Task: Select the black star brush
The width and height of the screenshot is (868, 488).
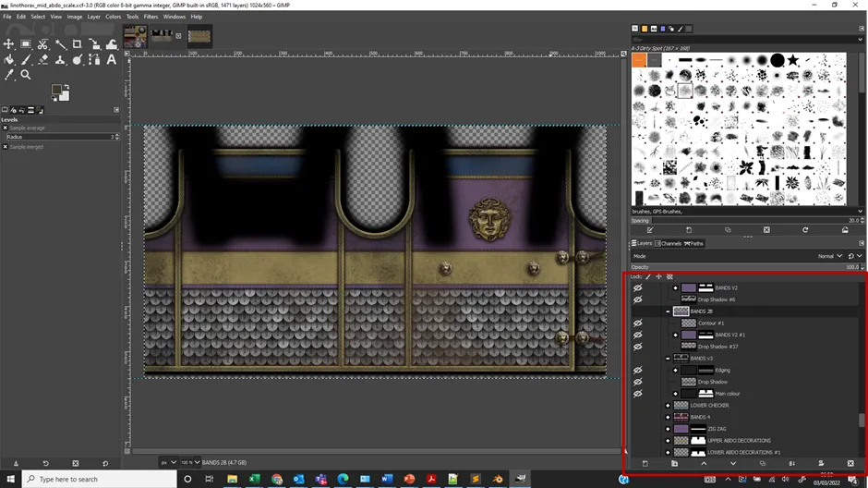Action: tap(793, 60)
